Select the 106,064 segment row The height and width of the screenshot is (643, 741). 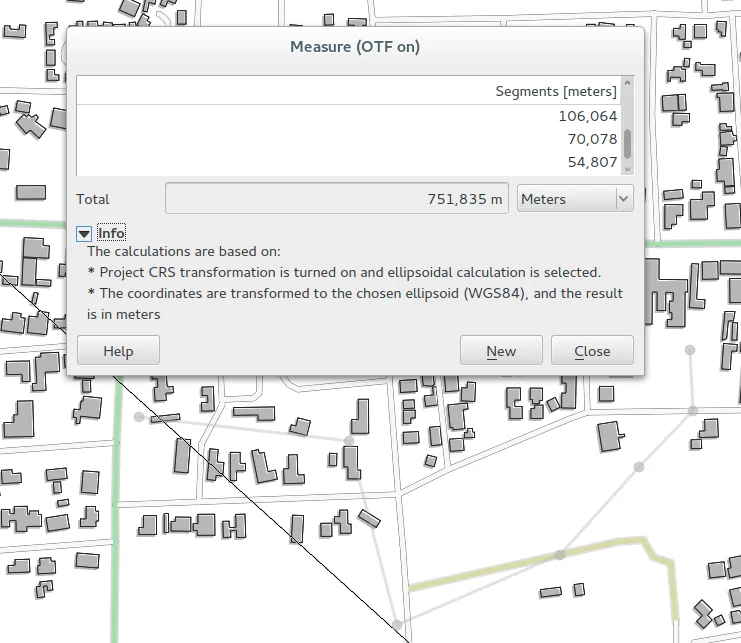tap(348, 116)
